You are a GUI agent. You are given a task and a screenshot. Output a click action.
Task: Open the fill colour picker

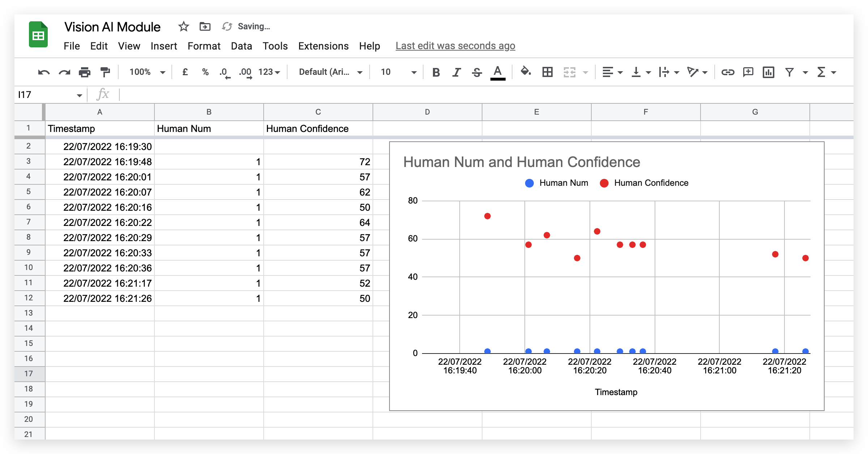[x=526, y=72]
